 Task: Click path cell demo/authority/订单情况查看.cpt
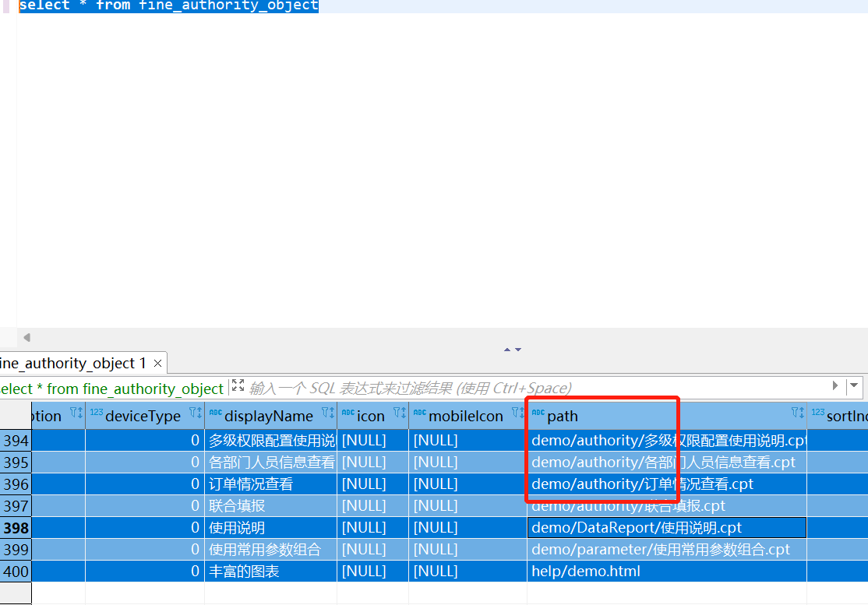click(667, 484)
